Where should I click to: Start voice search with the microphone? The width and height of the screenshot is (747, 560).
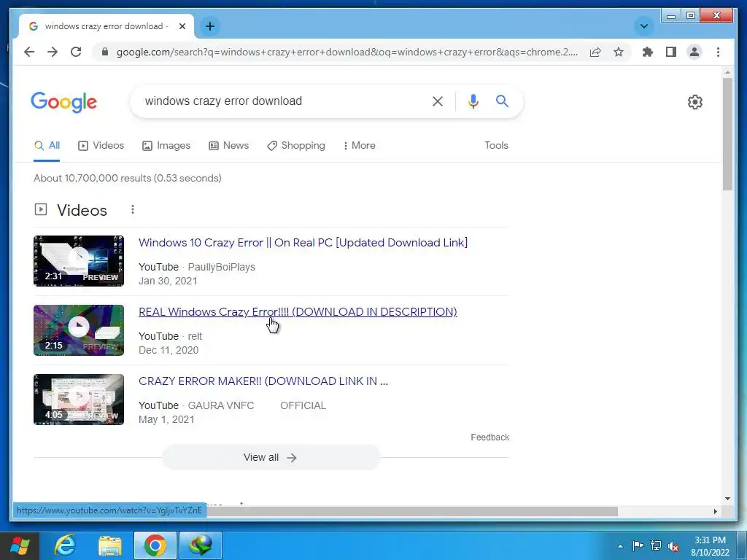tap(473, 101)
